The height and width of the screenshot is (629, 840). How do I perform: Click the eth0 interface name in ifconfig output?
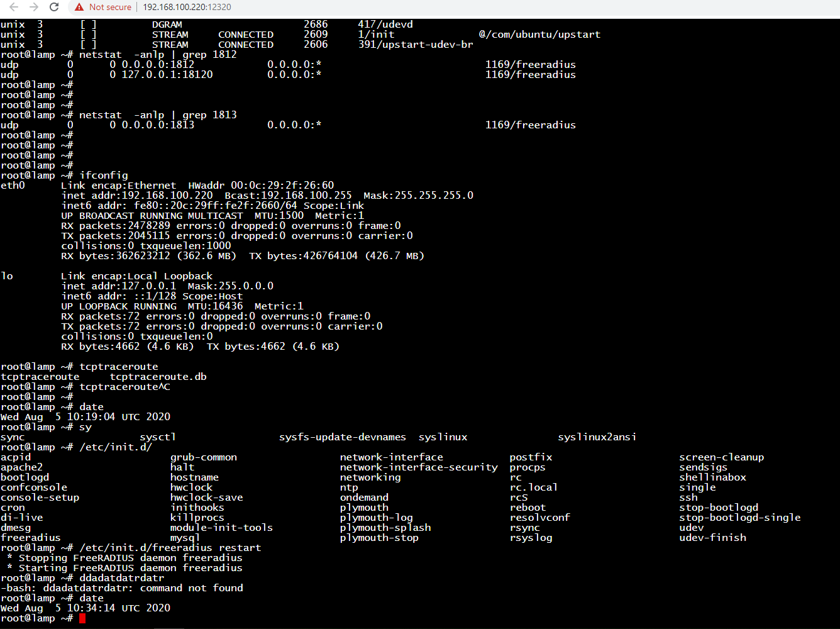(13, 186)
